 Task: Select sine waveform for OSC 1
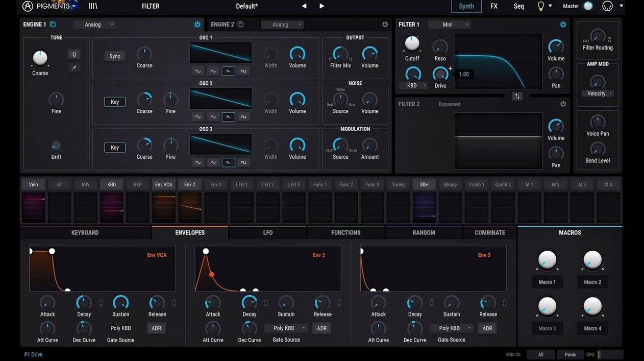(198, 71)
